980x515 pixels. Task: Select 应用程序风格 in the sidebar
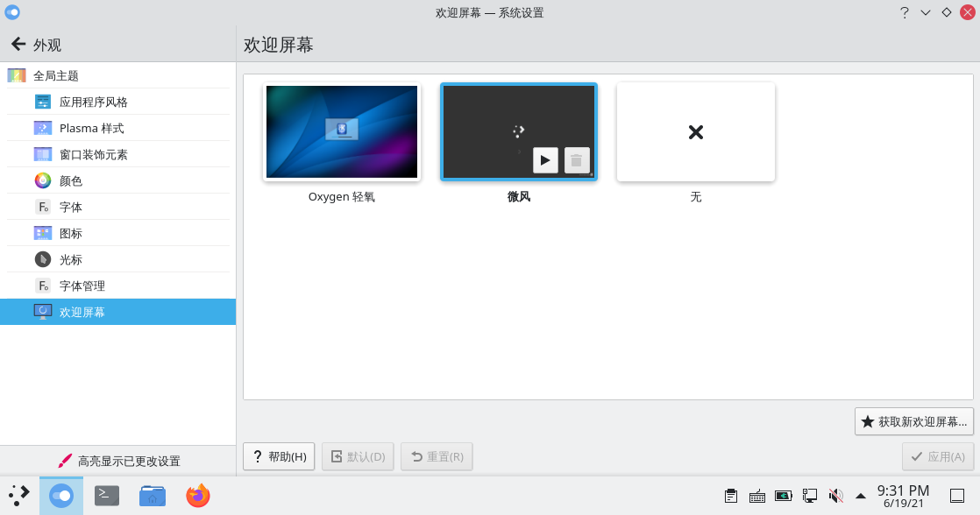93,102
